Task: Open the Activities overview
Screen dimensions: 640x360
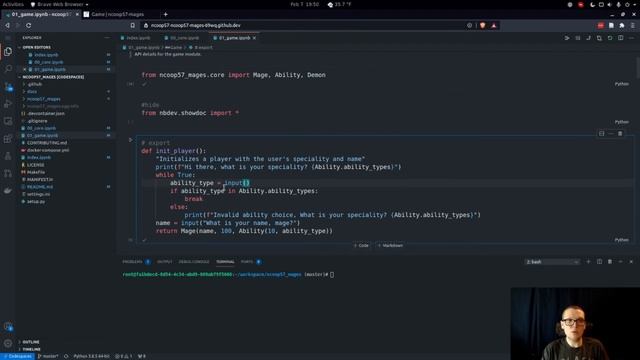Action: pyautogui.click(x=13, y=4)
